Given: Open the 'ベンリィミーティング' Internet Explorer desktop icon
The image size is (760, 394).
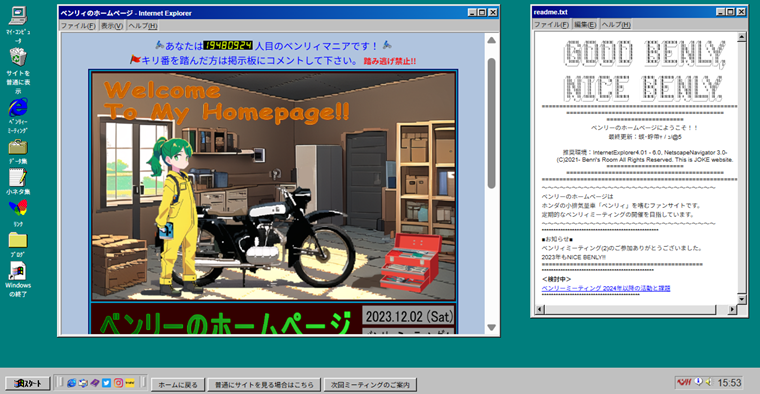Looking at the screenshot, I should pyautogui.click(x=18, y=115).
